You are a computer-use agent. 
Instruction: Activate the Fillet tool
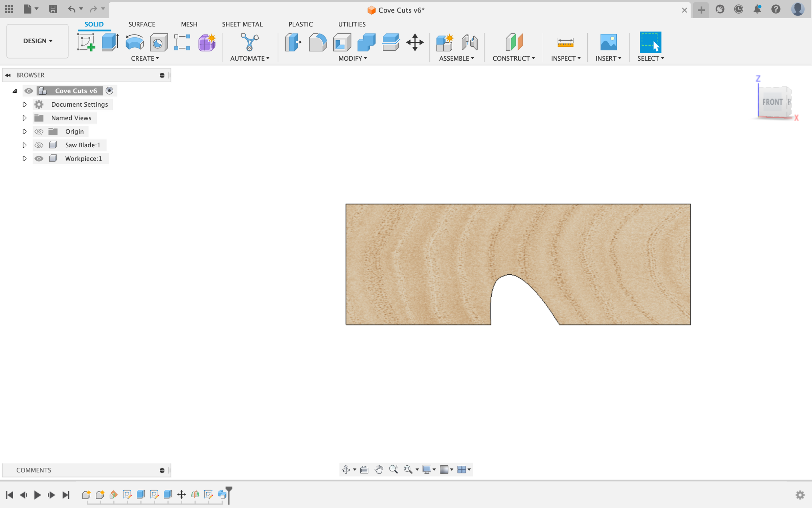click(x=317, y=42)
